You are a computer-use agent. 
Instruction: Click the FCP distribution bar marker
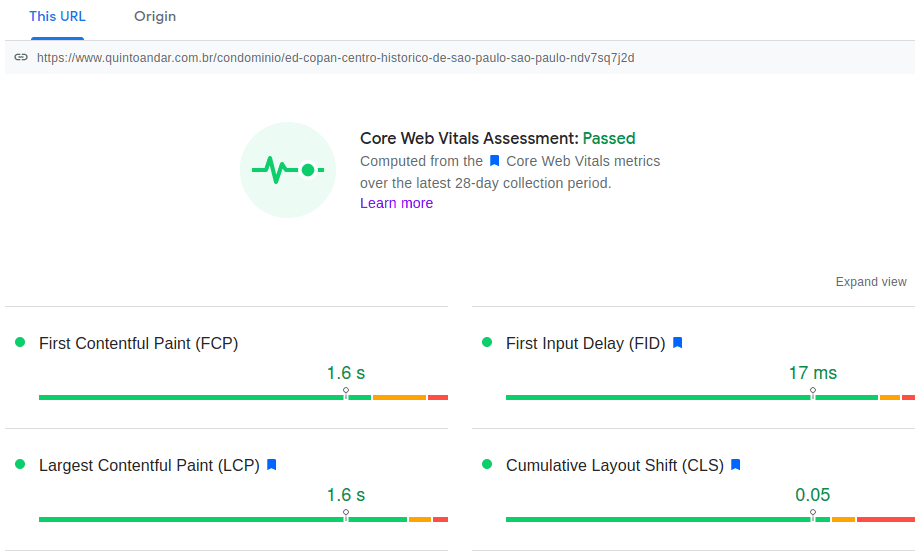(x=346, y=393)
